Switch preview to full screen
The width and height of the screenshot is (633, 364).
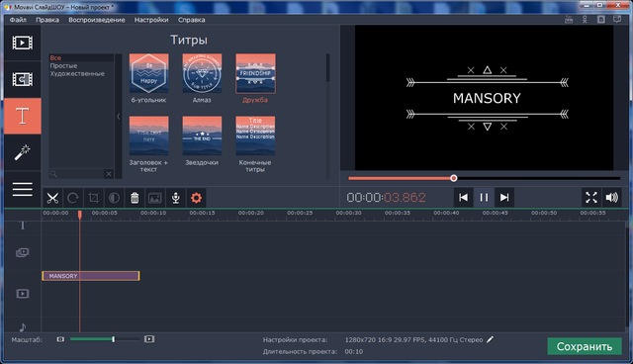(591, 198)
